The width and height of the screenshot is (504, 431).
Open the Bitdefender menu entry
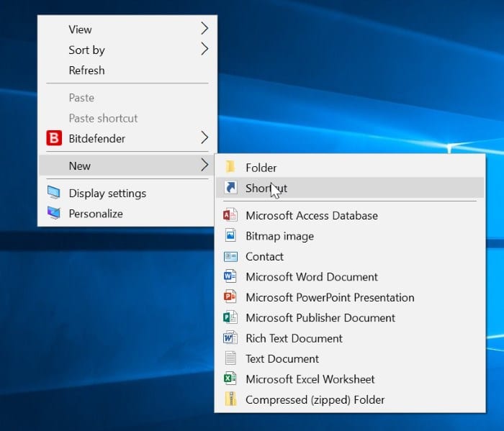click(127, 138)
